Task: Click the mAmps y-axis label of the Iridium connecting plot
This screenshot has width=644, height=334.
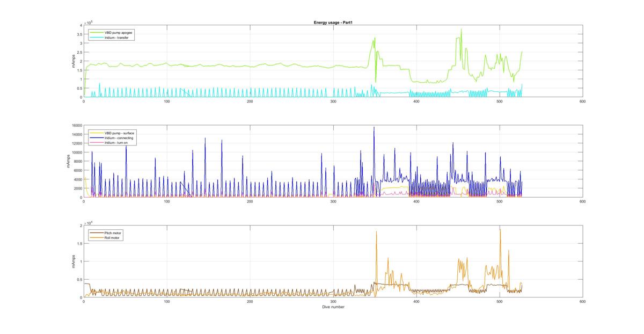Action: pos(68,161)
